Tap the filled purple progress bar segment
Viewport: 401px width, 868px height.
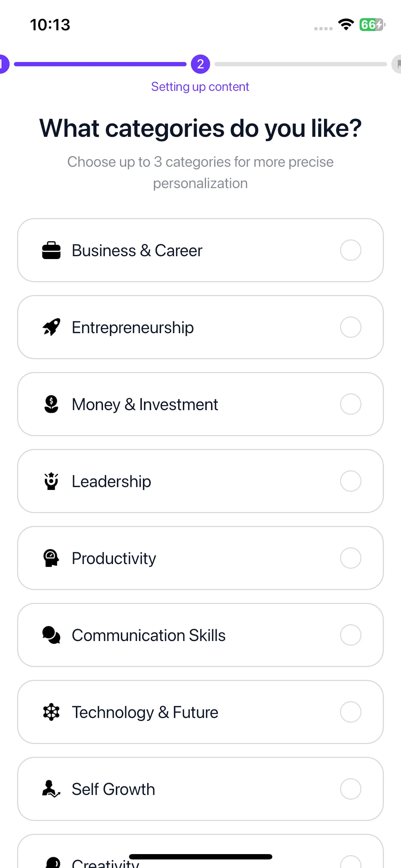tap(100, 64)
